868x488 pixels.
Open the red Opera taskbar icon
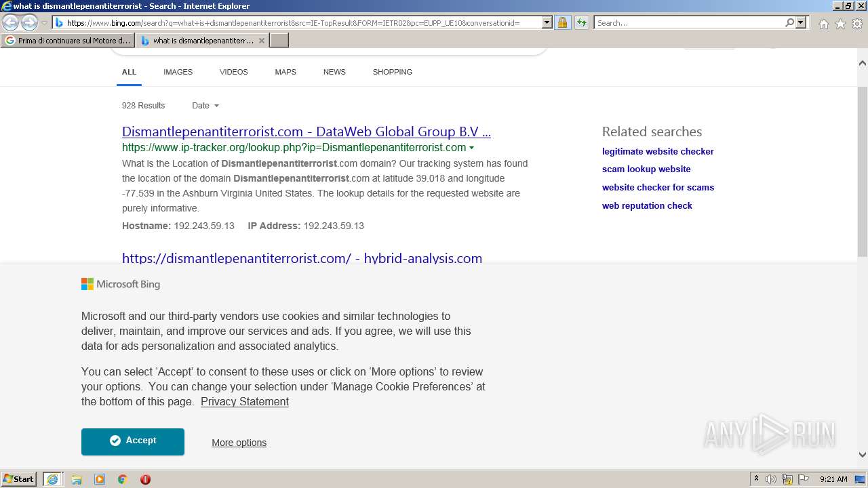(x=145, y=479)
